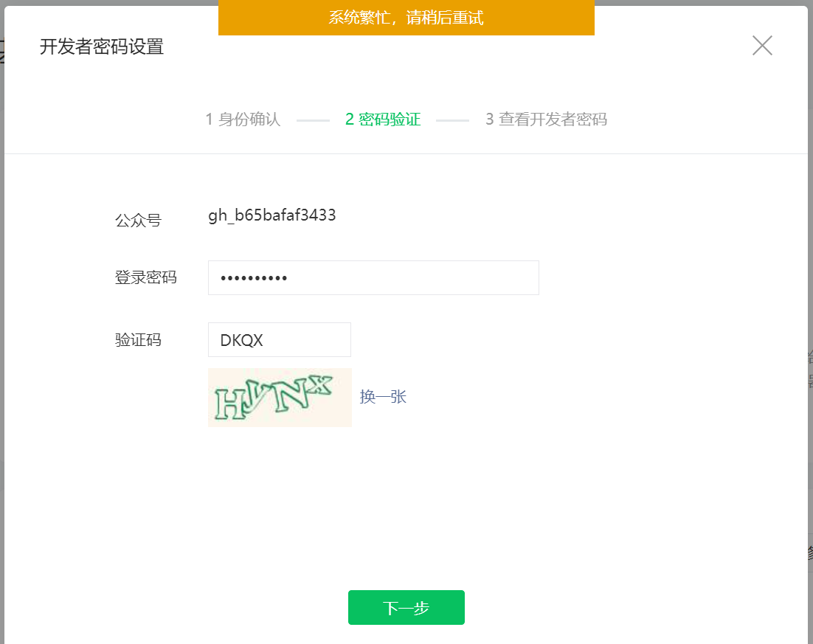
Task: Focus the 登录密码 password field
Action: click(x=373, y=278)
